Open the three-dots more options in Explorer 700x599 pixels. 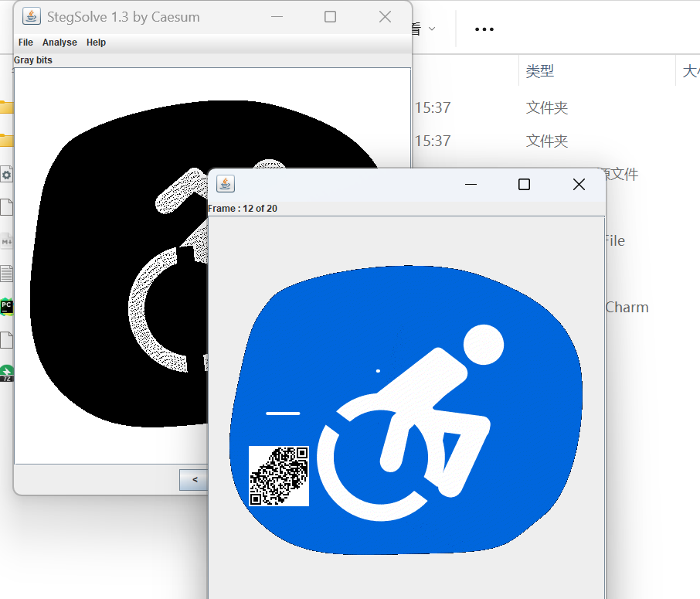[x=484, y=29]
